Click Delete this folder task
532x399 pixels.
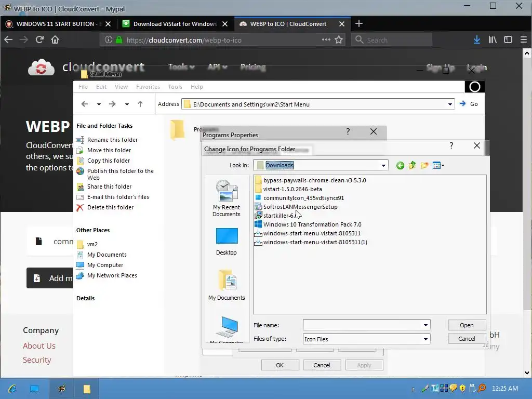110,207
